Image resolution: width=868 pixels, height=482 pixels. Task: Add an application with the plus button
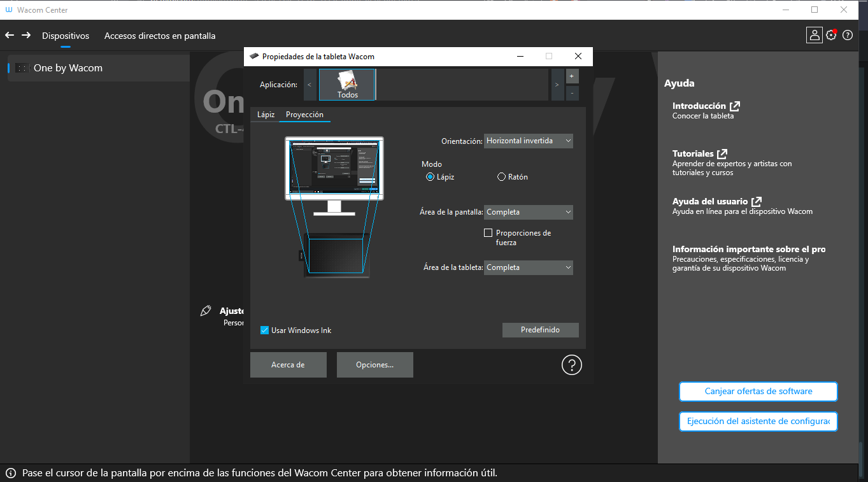click(x=571, y=76)
